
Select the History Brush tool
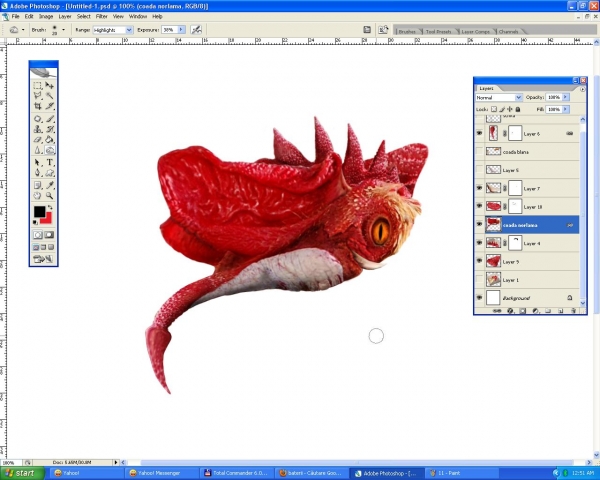(49, 129)
